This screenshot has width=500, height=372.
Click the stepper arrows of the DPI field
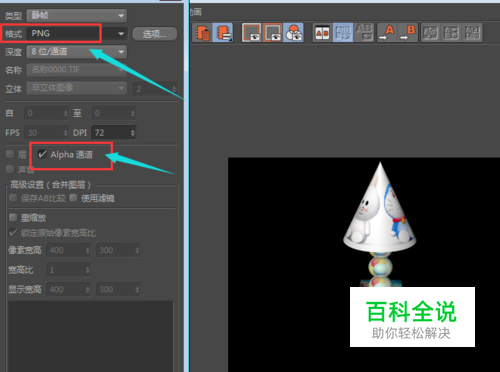tap(133, 133)
